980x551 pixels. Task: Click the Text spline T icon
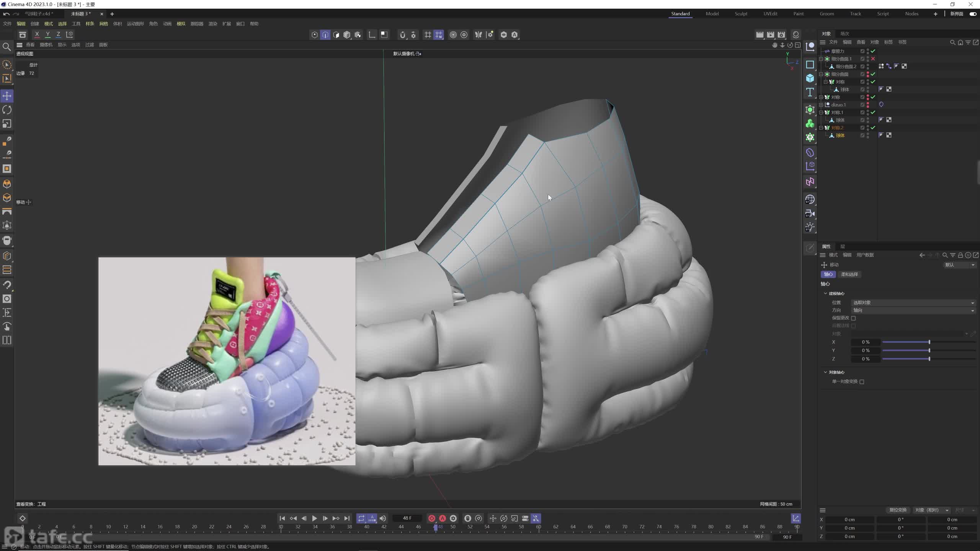[810, 92]
